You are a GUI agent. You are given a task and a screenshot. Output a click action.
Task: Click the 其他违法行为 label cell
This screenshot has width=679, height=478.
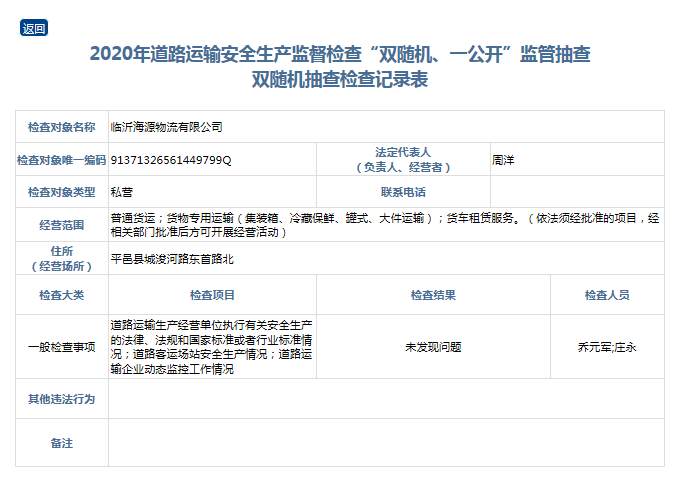pyautogui.click(x=61, y=399)
